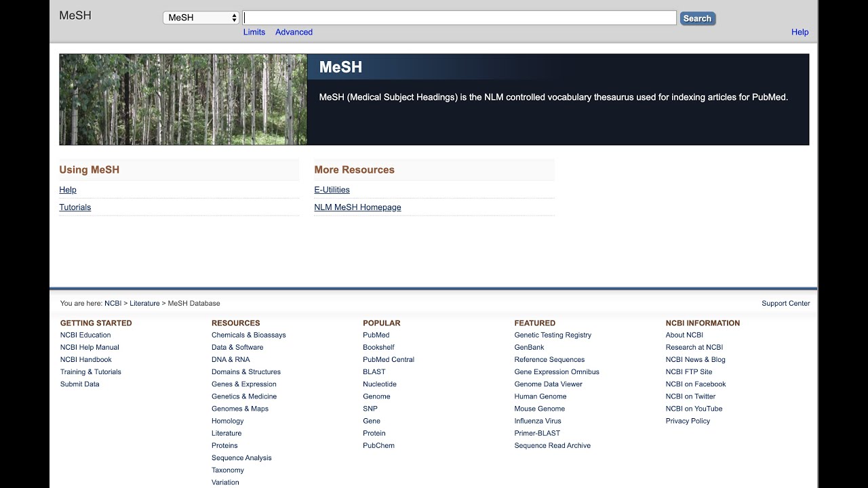Open Data & Software link

[x=237, y=347]
